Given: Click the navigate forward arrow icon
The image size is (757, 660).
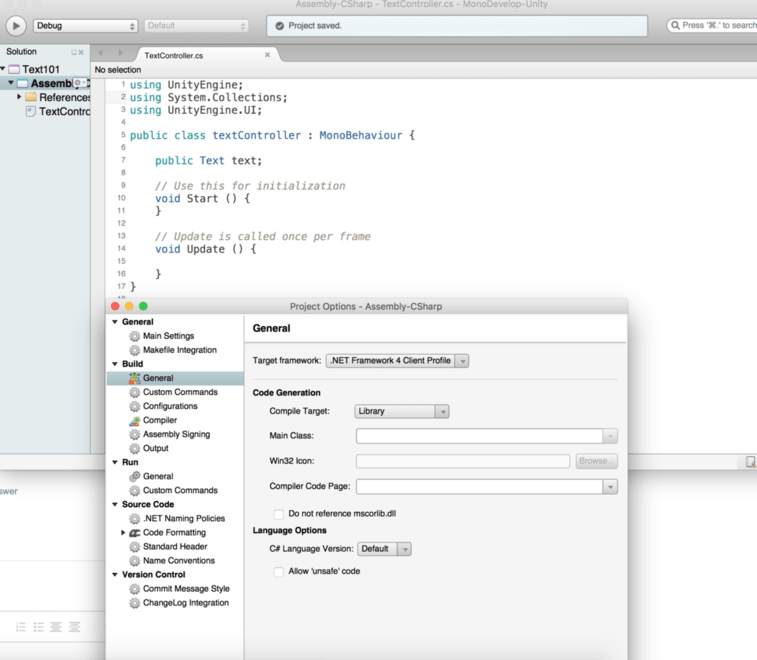Looking at the screenshot, I should tap(120, 54).
